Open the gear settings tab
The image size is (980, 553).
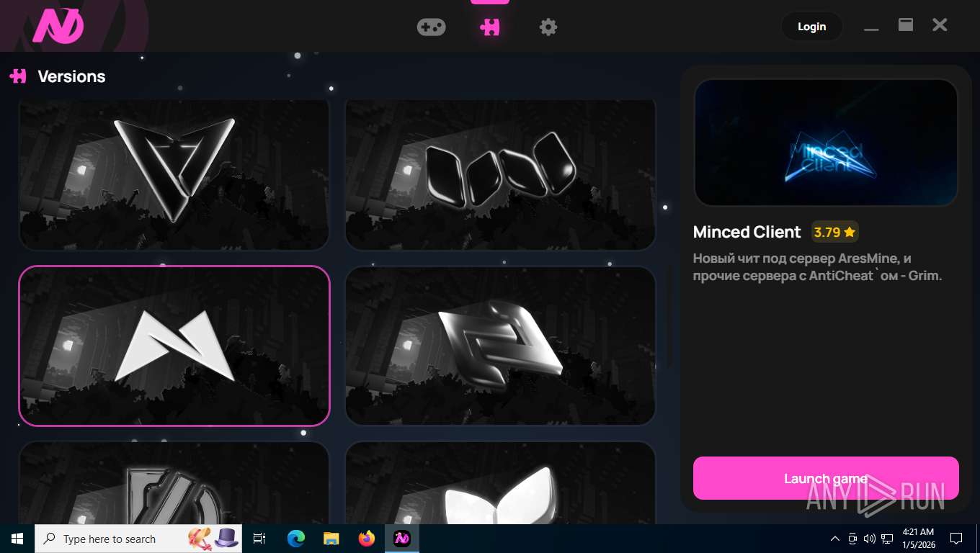click(548, 27)
